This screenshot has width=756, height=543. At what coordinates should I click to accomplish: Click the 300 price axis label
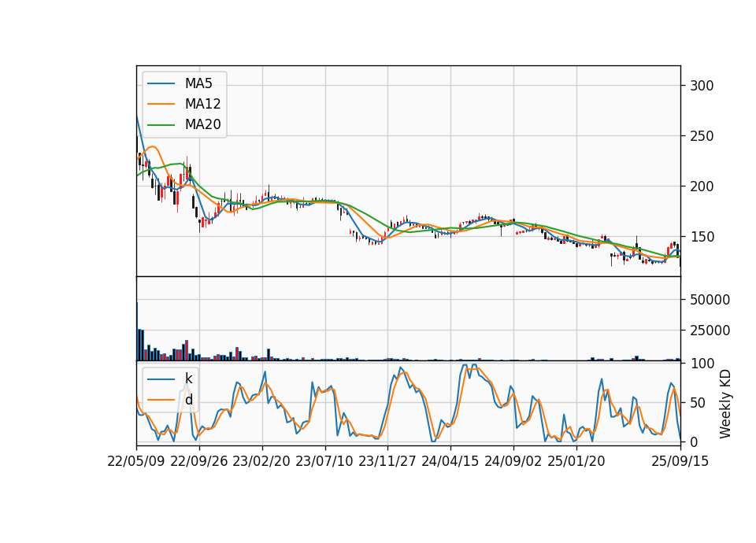(702, 86)
